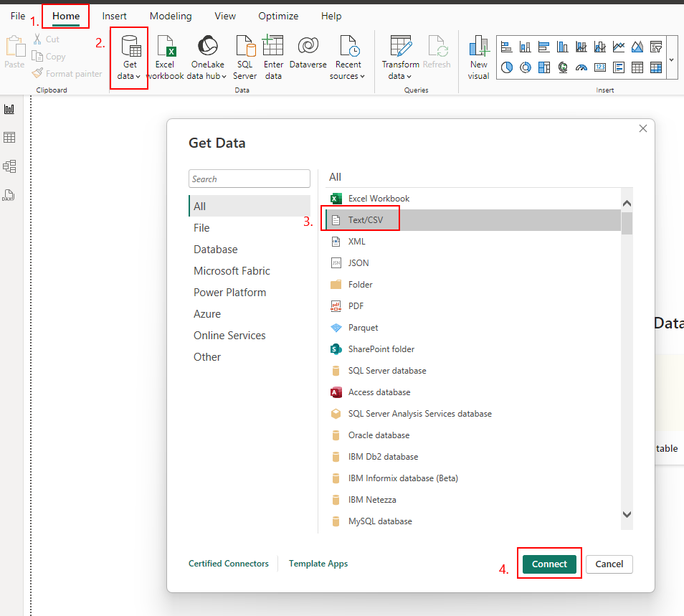Click the SQL Server ribbon button

244,58
